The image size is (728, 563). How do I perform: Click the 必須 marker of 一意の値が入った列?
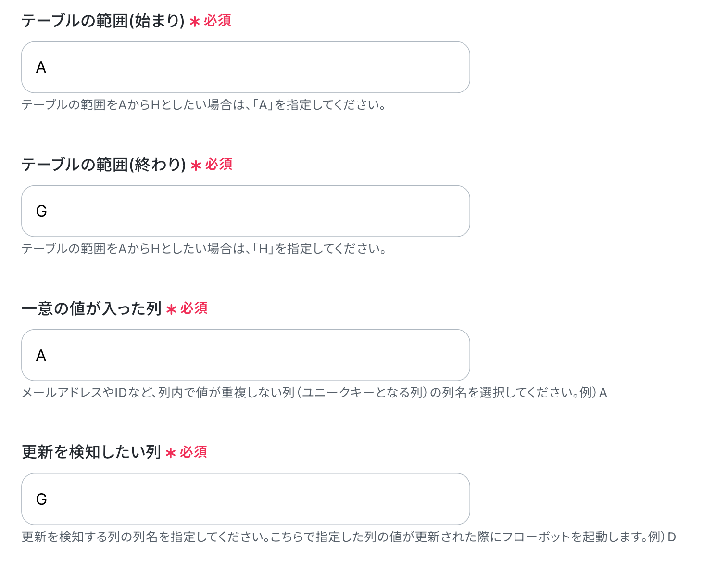point(194,308)
